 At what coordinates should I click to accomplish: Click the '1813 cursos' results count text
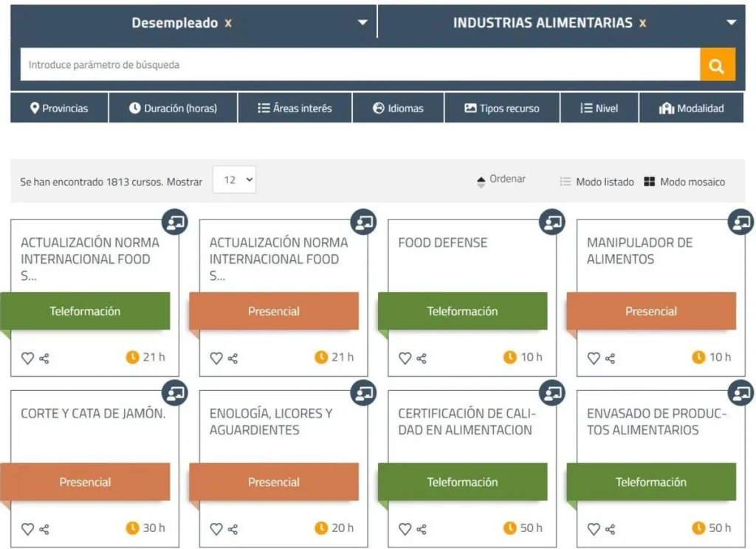click(x=134, y=182)
